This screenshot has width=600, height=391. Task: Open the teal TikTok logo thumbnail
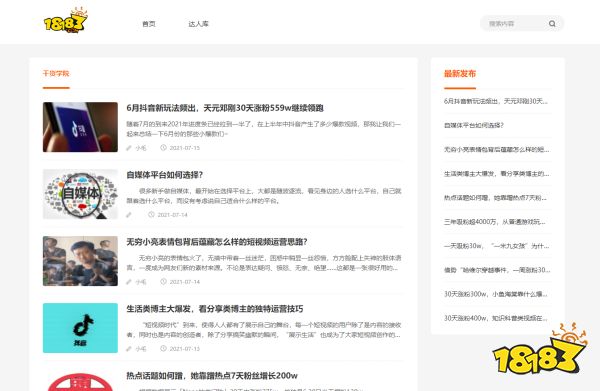80,328
